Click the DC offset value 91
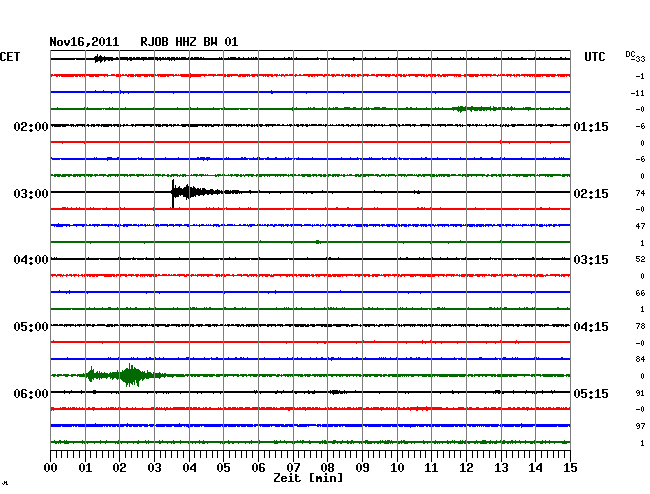 [640, 393]
